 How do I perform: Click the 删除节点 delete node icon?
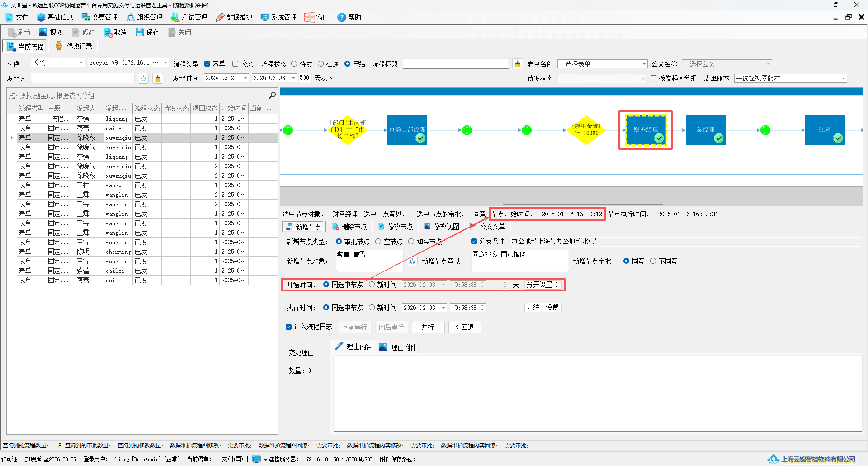(x=335, y=227)
